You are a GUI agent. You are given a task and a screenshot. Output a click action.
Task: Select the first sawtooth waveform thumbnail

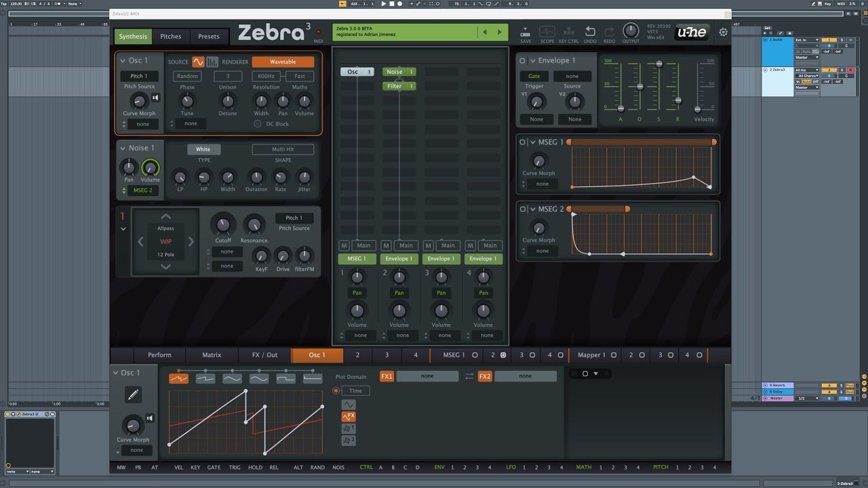(x=179, y=379)
